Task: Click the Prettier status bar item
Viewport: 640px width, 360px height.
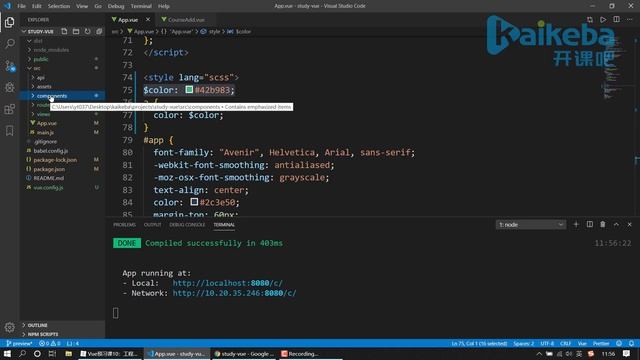Action: (601, 343)
